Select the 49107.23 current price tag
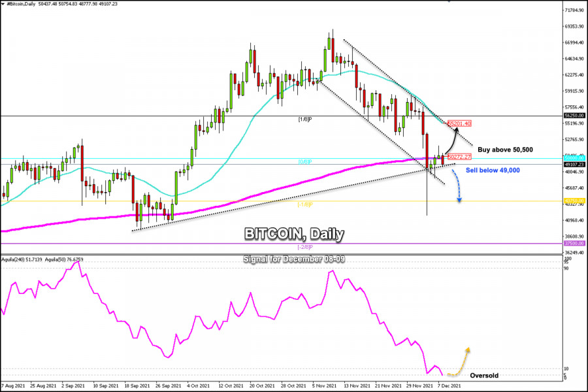This screenshot has width=588, height=392. coord(574,164)
